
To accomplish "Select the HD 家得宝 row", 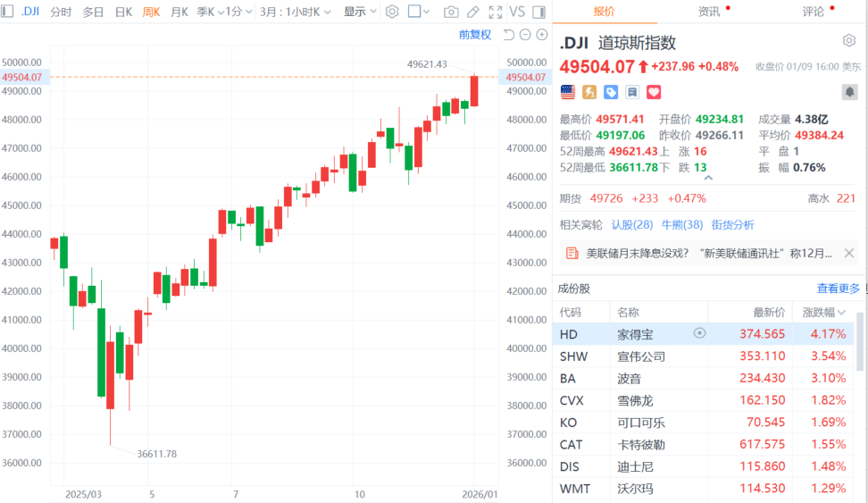I will pyautogui.click(x=703, y=334).
